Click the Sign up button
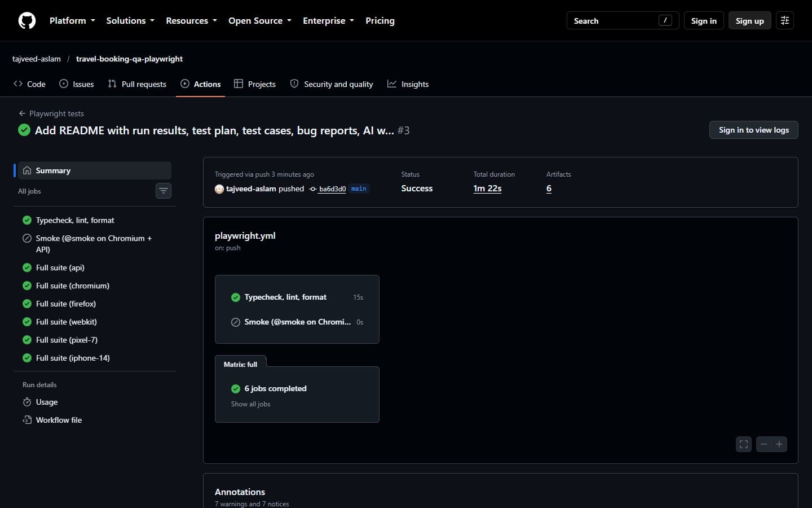 749,20
